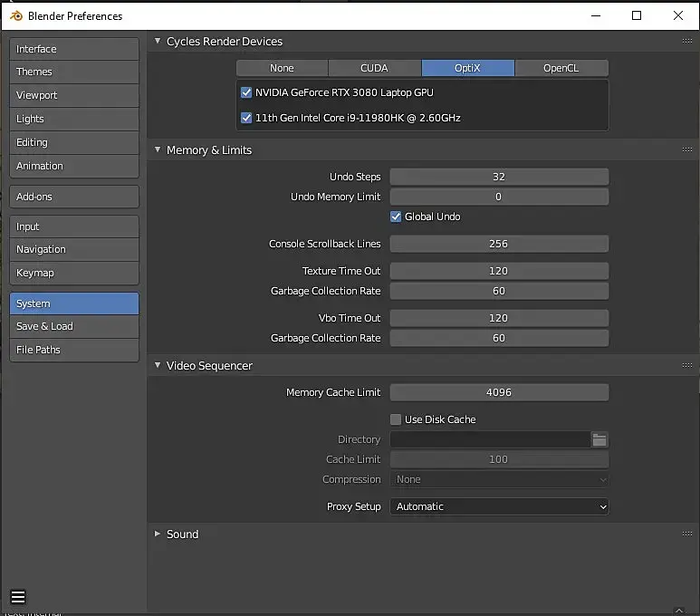
Task: Click drag-handle dots on Sound panel
Action: 686,534
